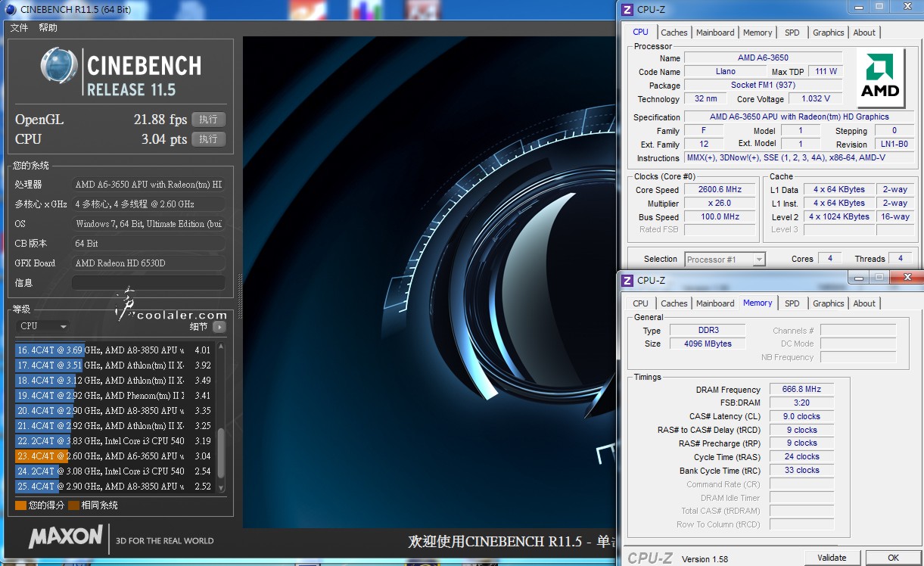This screenshot has width=924, height=566.
Task: Click the Validate button in CPU-Z
Action: pos(832,558)
